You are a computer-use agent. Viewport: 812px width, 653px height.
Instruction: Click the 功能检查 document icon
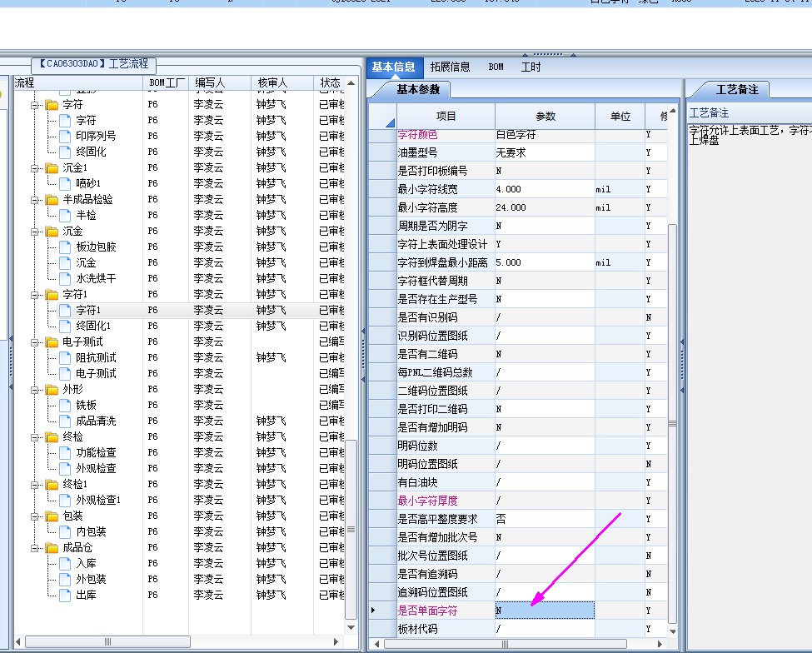65,452
